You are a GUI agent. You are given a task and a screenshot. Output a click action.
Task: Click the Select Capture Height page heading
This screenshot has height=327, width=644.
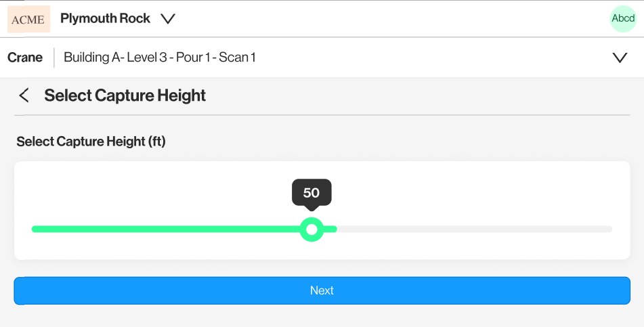click(125, 95)
